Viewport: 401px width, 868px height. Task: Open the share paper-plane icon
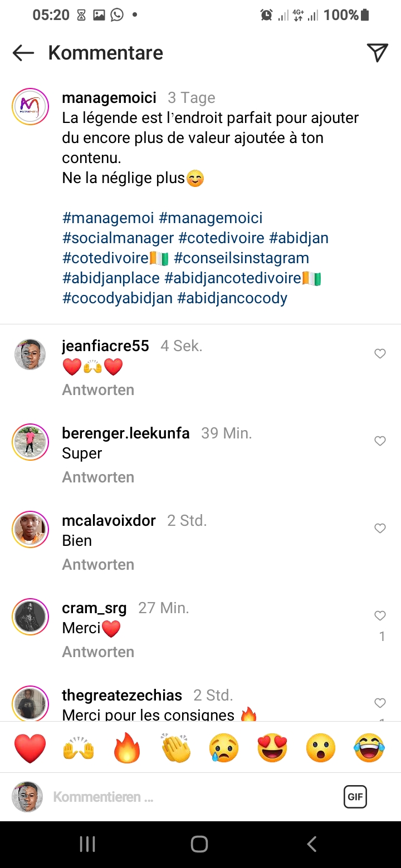point(377,52)
